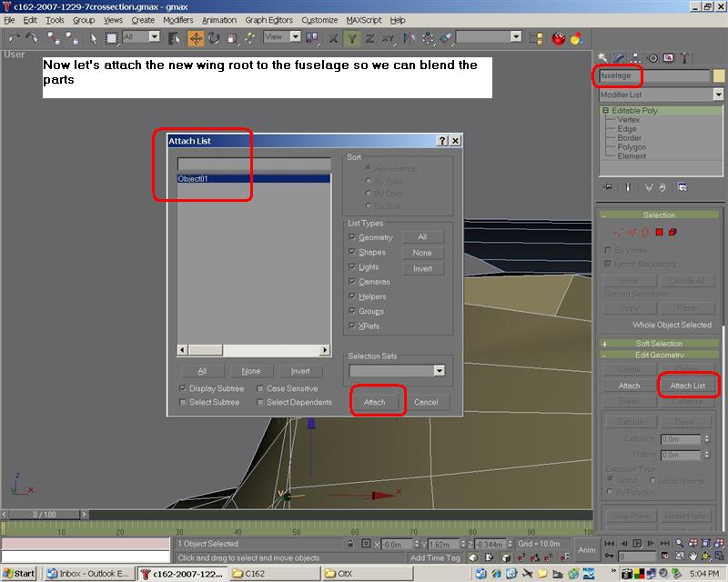Expand the Soft Selection rollout
The width and height of the screenshot is (728, 582).
(x=659, y=344)
